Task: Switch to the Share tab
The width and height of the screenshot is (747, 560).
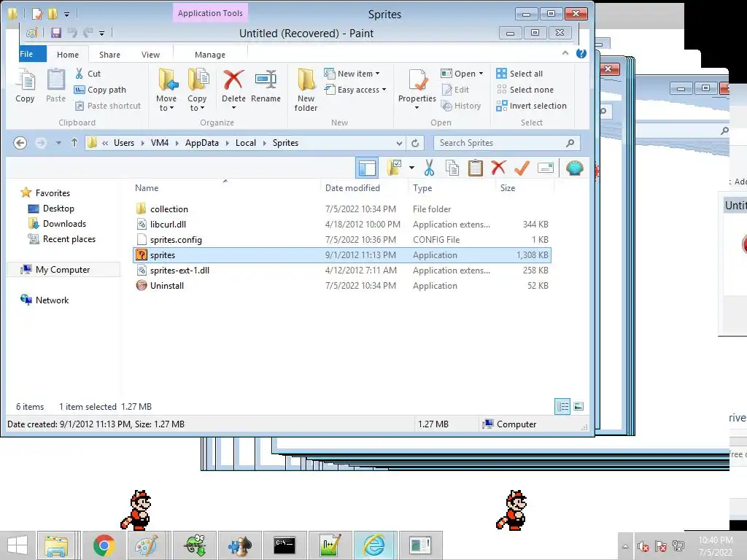Action: [109, 55]
